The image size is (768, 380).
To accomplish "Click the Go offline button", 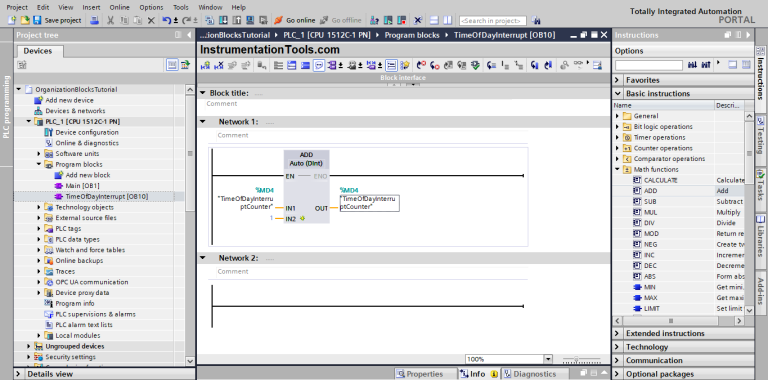I will 341,21.
